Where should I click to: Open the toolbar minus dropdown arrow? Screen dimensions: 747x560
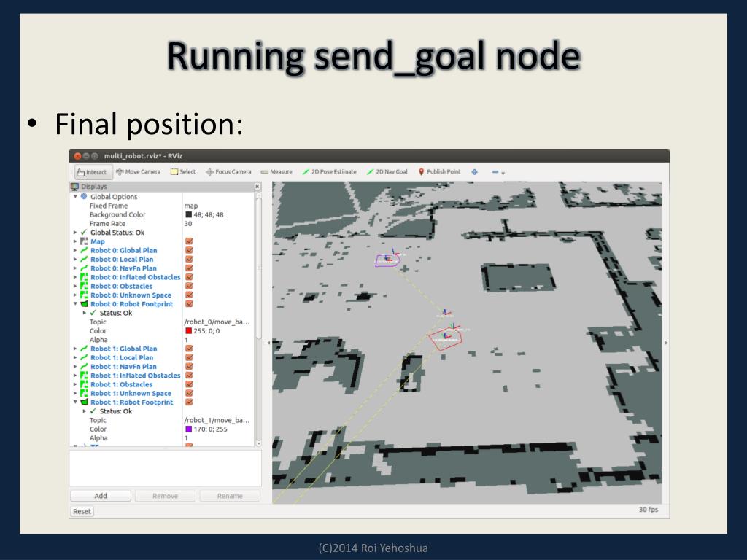503,173
